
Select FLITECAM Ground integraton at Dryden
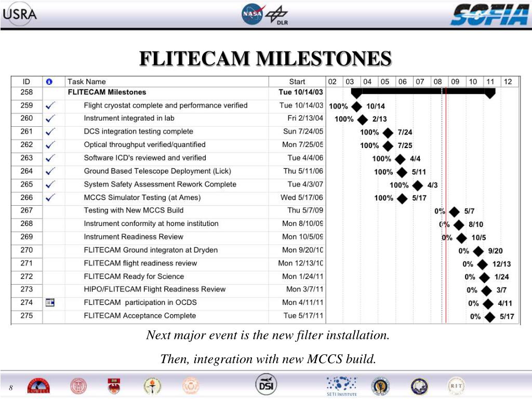[x=151, y=250]
